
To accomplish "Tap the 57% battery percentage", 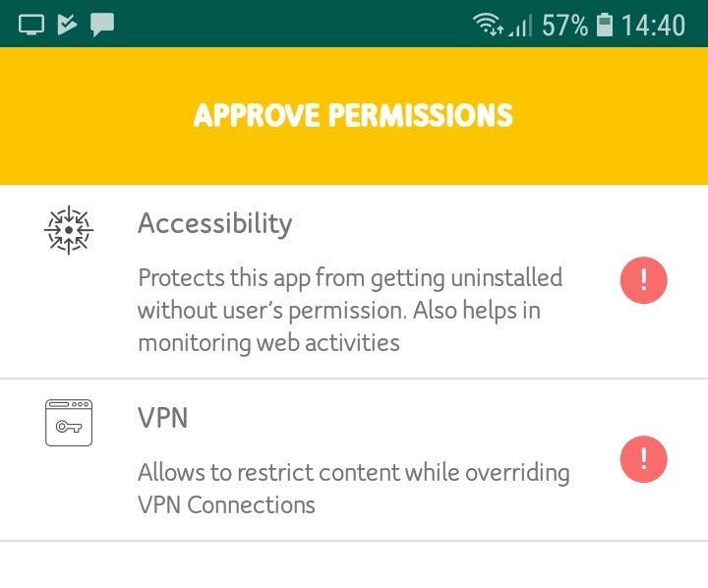I will 564,25.
